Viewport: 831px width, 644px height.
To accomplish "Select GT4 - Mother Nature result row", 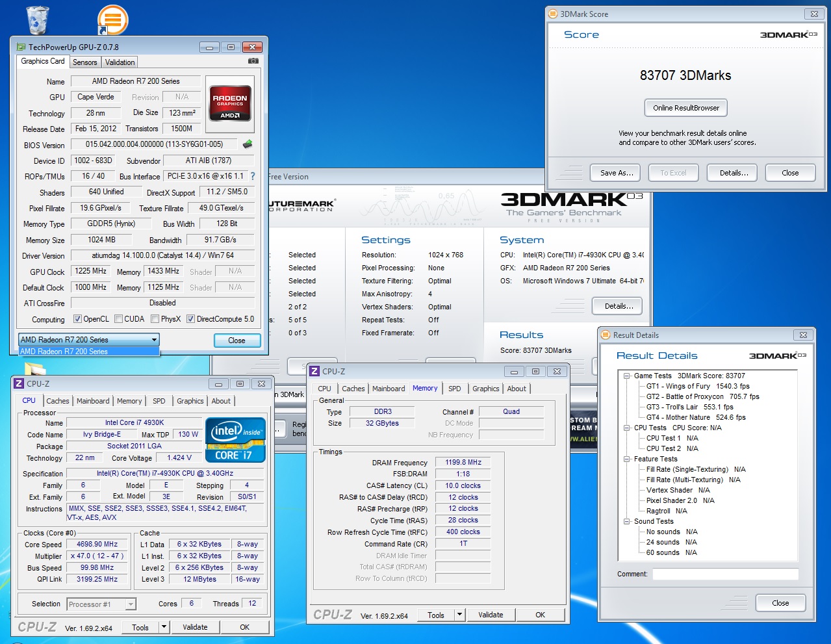I will click(695, 417).
